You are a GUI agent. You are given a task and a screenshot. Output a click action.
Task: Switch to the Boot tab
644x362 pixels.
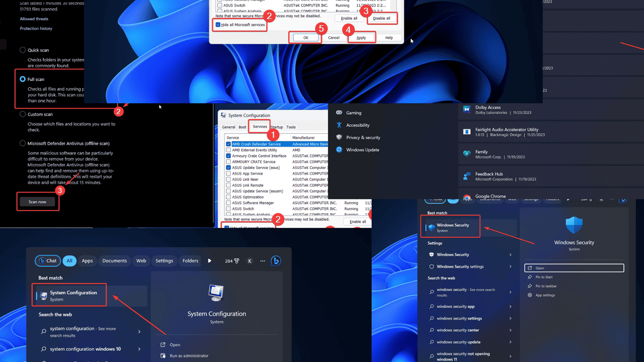pyautogui.click(x=243, y=127)
